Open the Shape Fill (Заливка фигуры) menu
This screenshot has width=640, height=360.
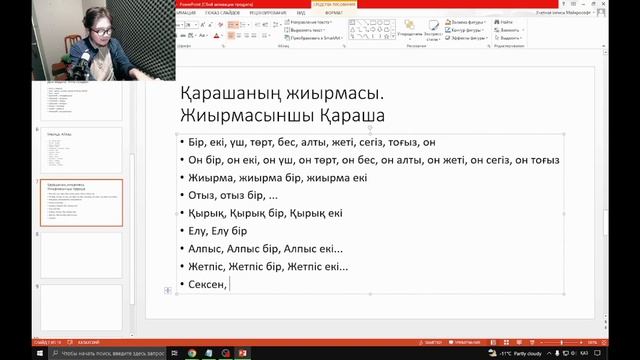(465, 22)
